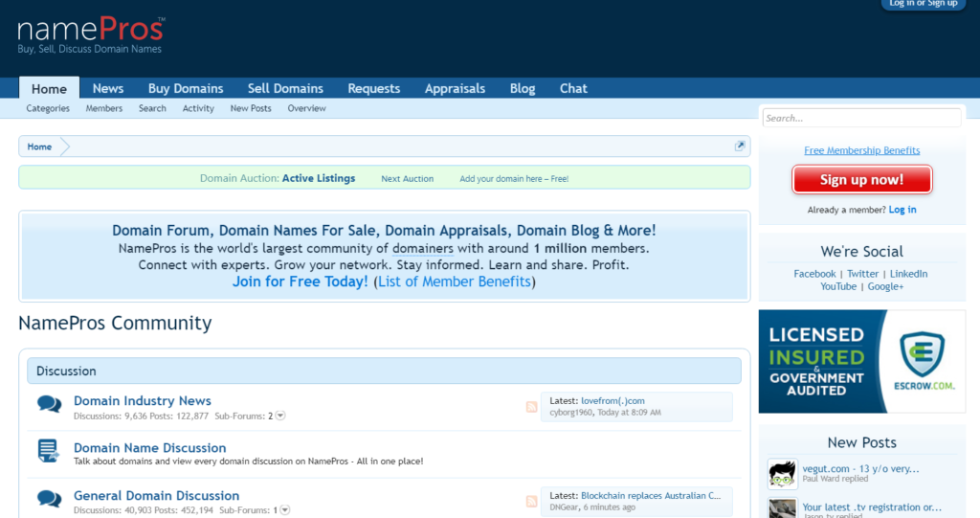This screenshot has width=980, height=518.
Task: Open Search submenu link
Action: click(152, 108)
